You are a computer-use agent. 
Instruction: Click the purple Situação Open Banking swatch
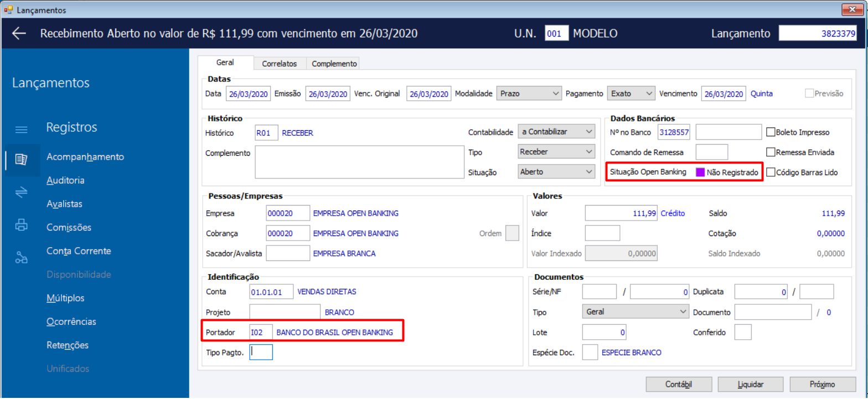point(700,172)
